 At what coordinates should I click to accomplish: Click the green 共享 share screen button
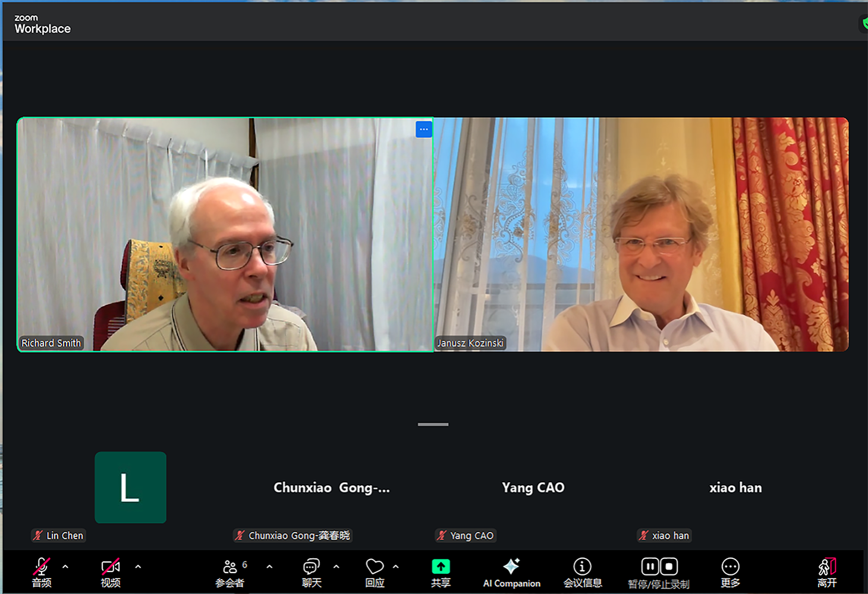click(x=441, y=572)
